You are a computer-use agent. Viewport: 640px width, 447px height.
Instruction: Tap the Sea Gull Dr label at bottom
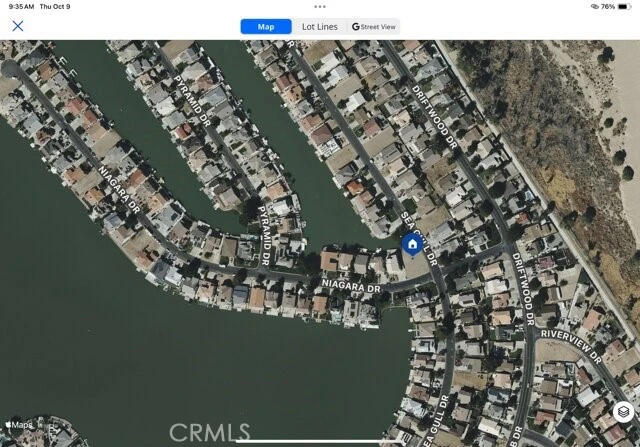click(x=436, y=420)
